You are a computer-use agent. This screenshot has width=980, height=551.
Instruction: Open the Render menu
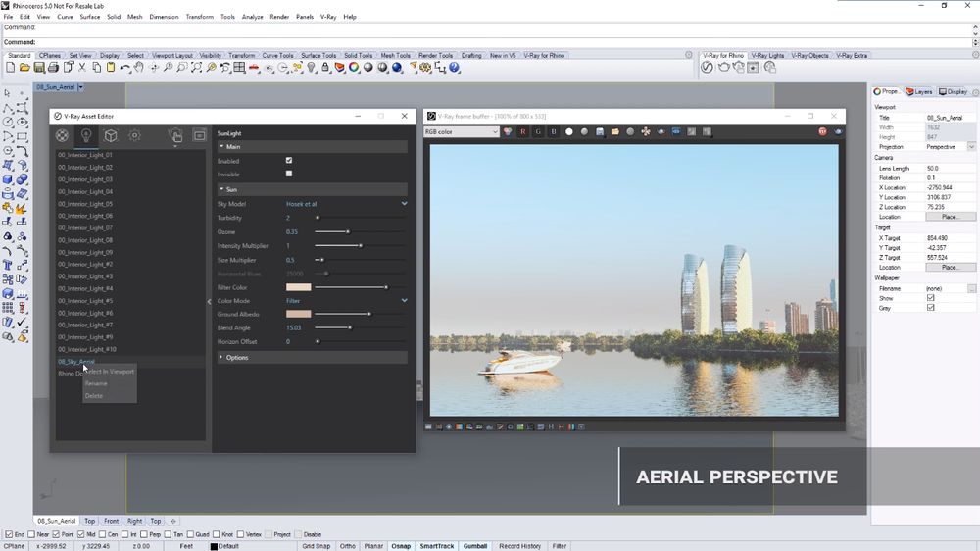point(279,17)
